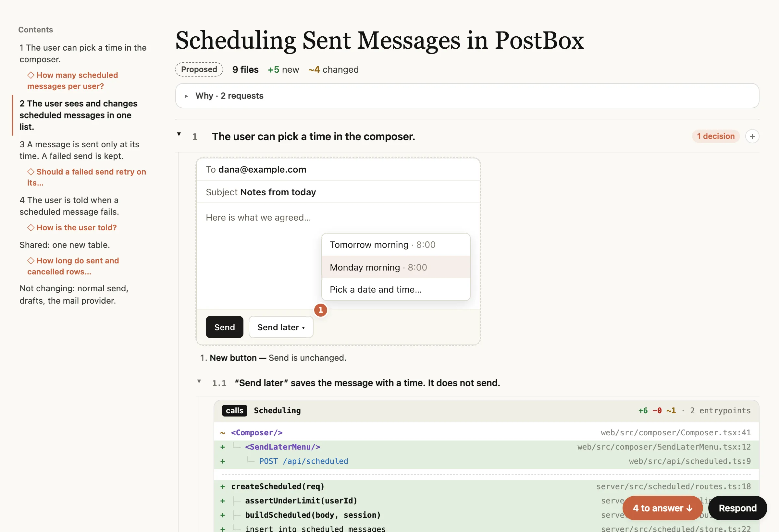The width and height of the screenshot is (779, 532).
Task: Click message body 'Here is what we agreed…'
Action: point(258,217)
